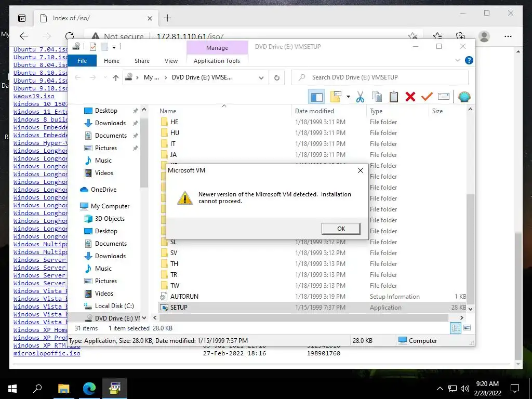Open the Recent locations dropdown arrow
532x399 pixels.
(x=105, y=78)
